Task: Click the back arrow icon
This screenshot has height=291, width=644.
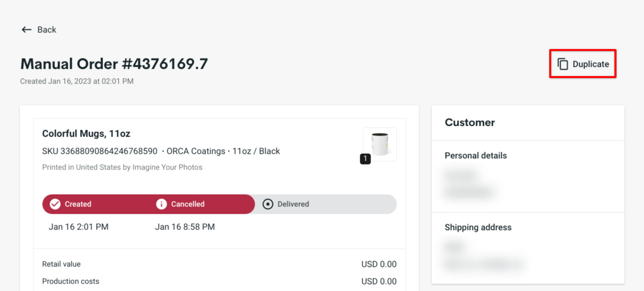Action: pyautogui.click(x=27, y=29)
